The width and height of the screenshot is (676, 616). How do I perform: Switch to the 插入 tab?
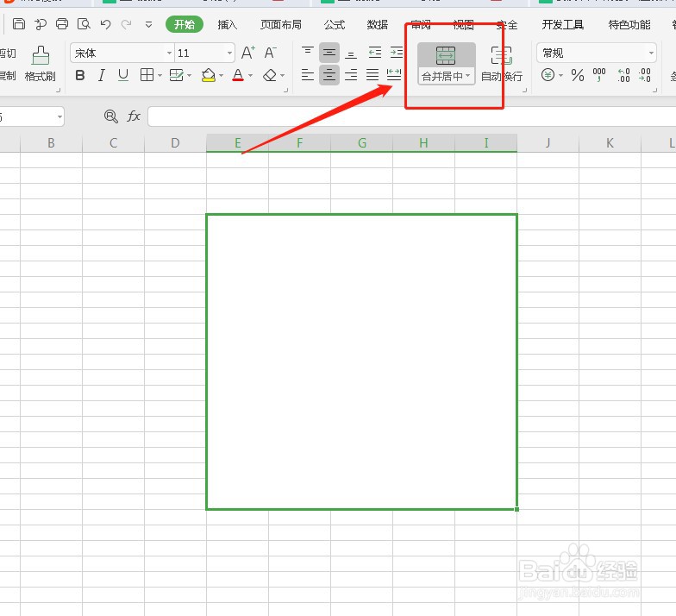pyautogui.click(x=228, y=24)
